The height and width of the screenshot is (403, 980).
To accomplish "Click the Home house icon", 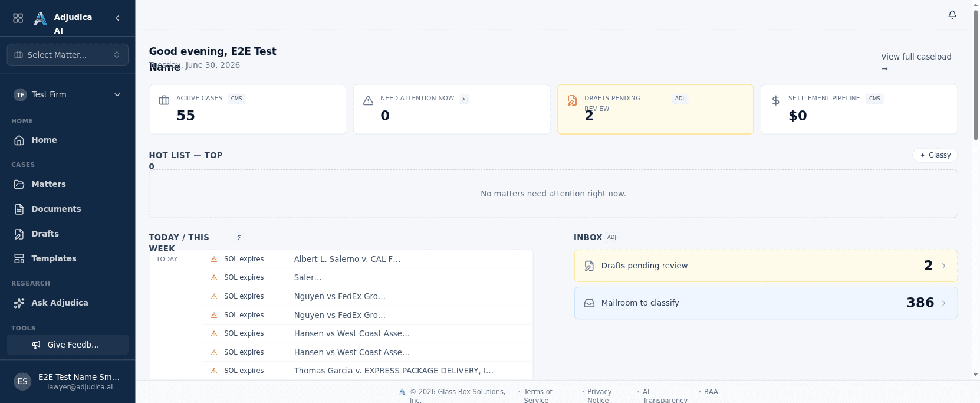I will [x=19, y=140].
